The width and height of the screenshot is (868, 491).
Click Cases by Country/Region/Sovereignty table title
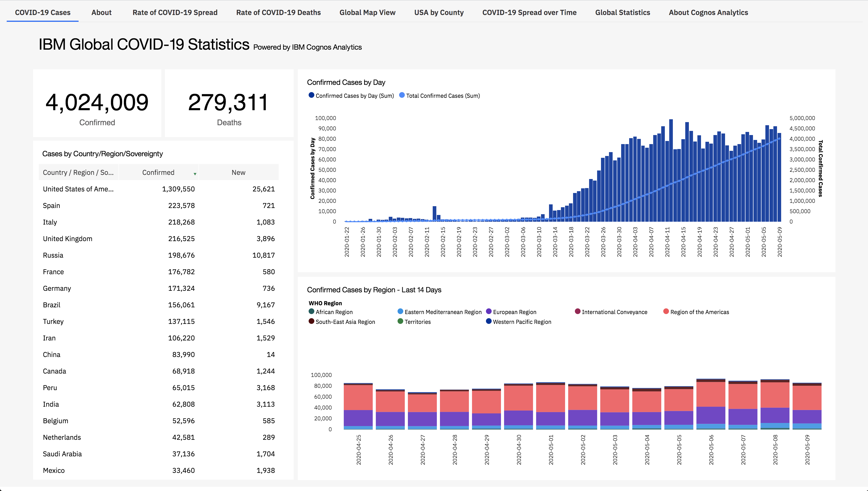click(x=102, y=154)
